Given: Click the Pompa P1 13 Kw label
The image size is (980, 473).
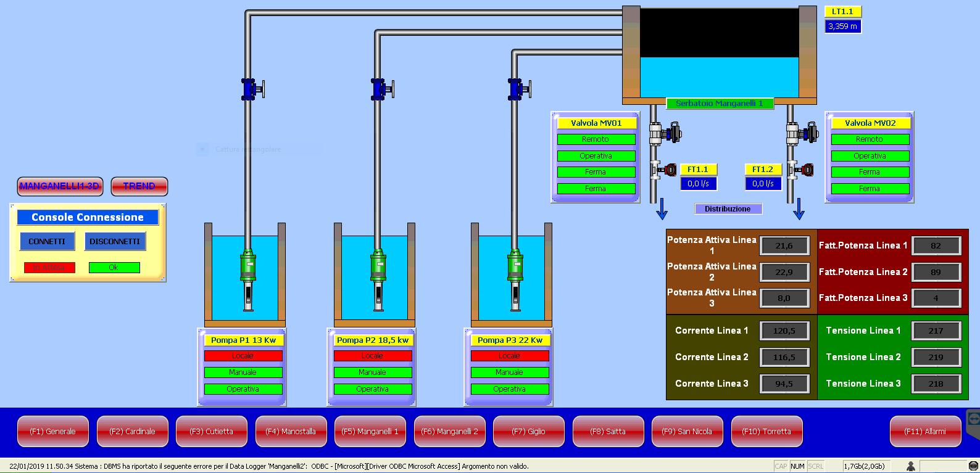Looking at the screenshot, I should click(244, 340).
